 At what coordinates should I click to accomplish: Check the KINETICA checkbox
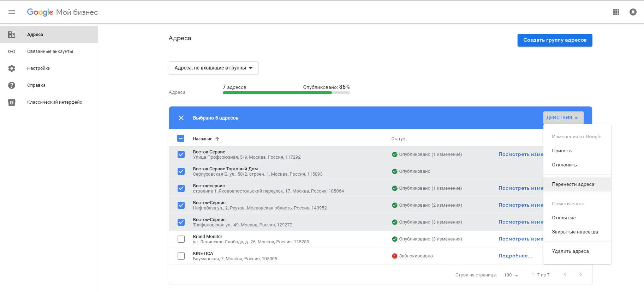pyautogui.click(x=181, y=256)
